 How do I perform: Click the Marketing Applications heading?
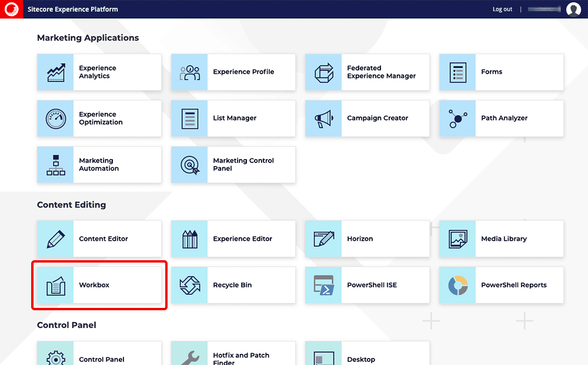point(88,38)
